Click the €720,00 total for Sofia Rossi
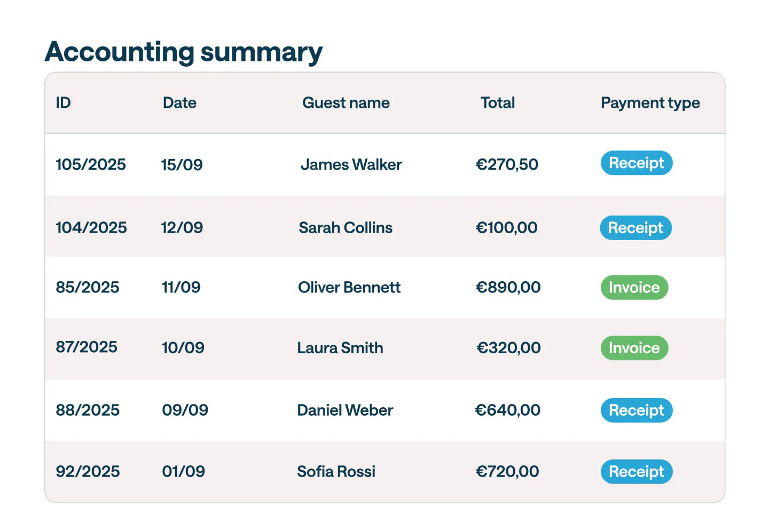This screenshot has height=532, width=769. point(507,472)
